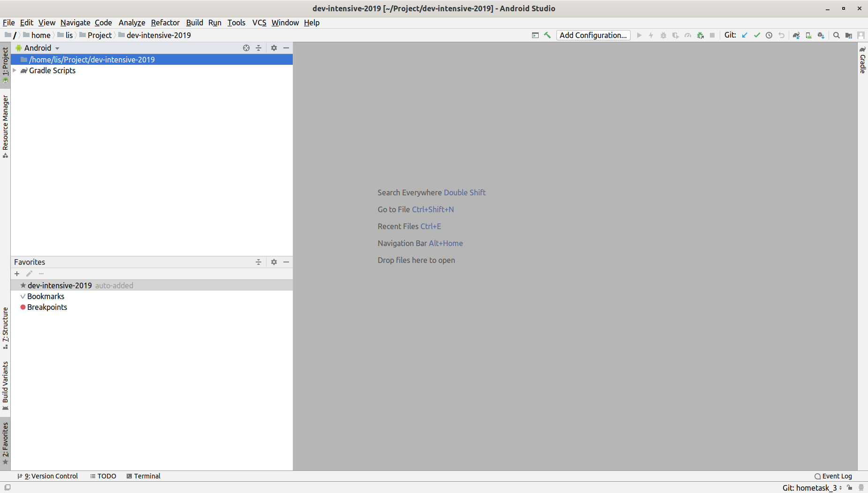
Task: Click the lock icon in status bar
Action: [850, 487]
